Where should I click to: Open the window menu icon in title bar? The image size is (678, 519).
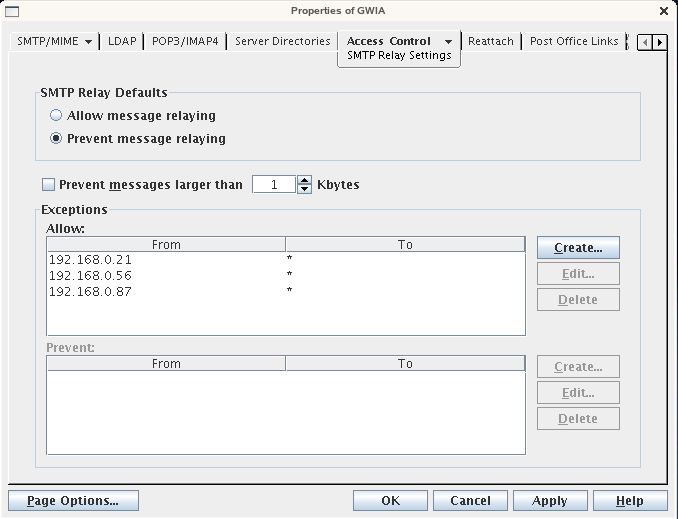pos(12,11)
